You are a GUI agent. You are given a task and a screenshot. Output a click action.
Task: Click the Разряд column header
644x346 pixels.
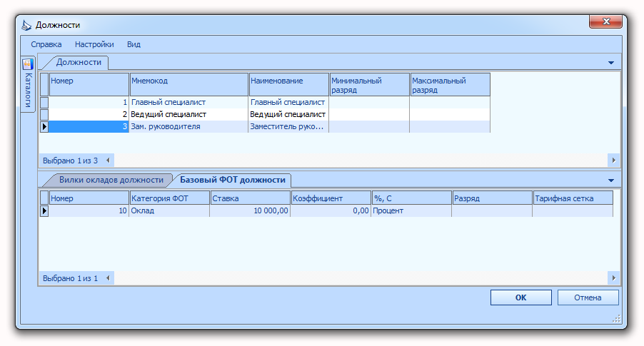(x=492, y=198)
